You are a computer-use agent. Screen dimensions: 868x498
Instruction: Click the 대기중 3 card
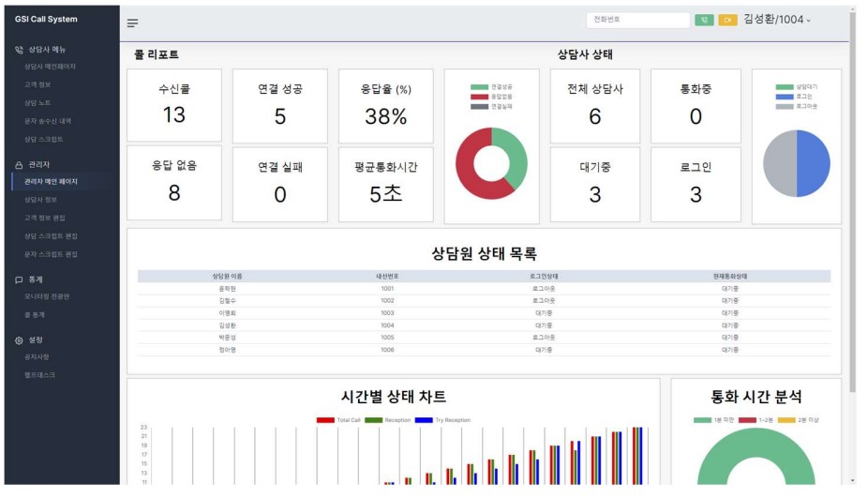[x=595, y=185]
